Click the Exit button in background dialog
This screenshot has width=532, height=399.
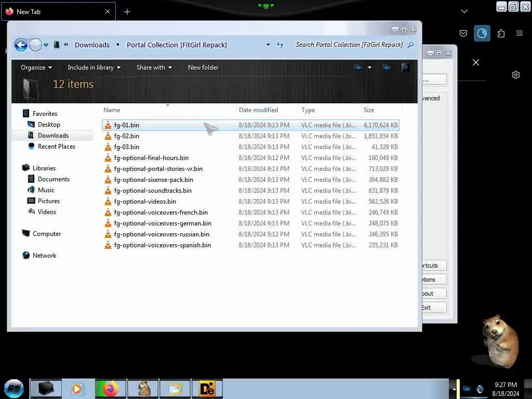[434, 308]
